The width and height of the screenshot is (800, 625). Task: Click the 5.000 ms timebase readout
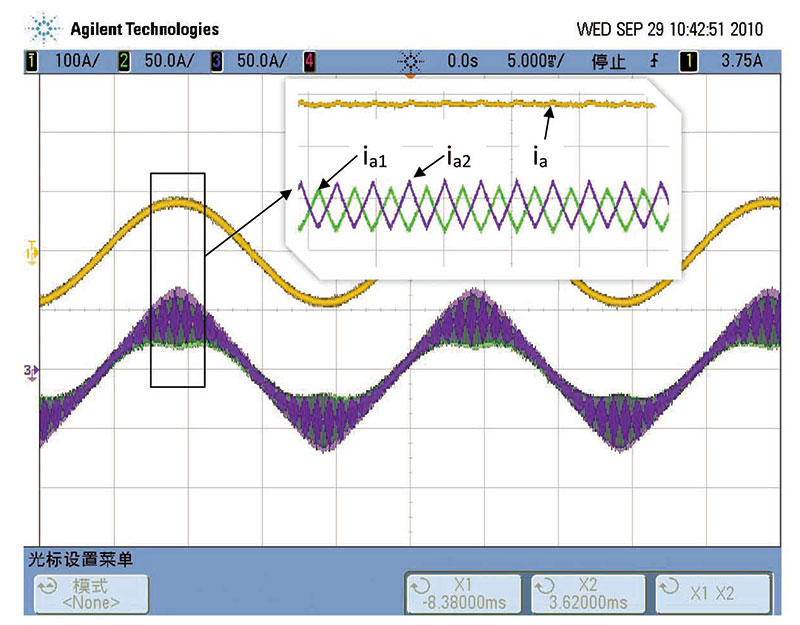click(x=538, y=62)
